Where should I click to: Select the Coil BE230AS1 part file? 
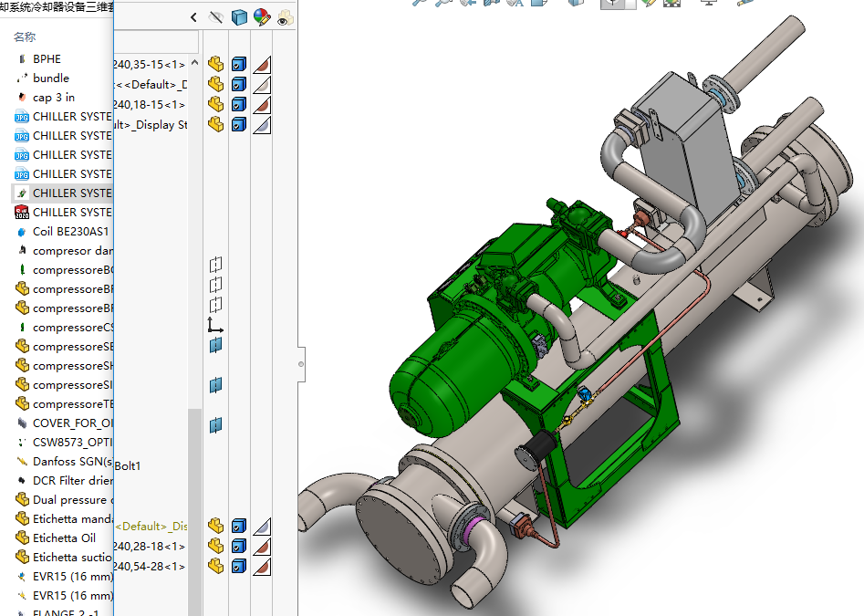click(70, 231)
